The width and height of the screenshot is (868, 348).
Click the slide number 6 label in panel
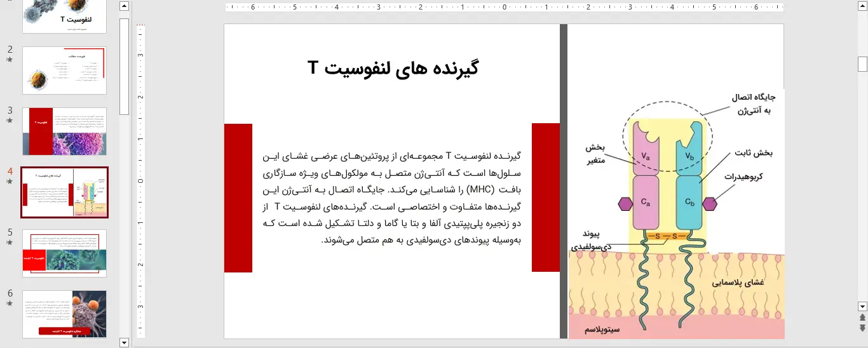(10, 293)
